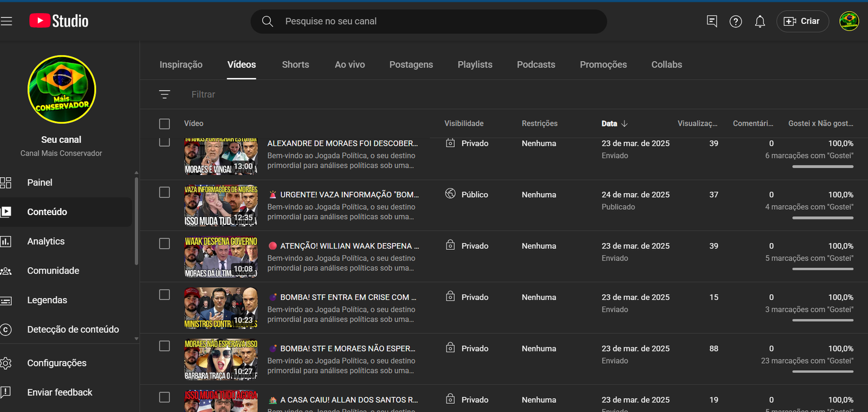Select the Vídeos tab
This screenshot has width=868, height=412.
[x=241, y=65]
